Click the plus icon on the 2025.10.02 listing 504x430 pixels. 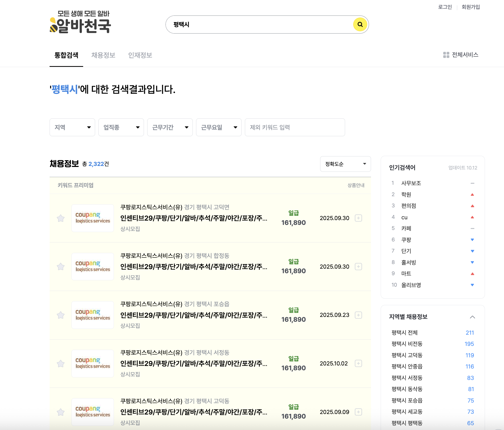point(359,363)
